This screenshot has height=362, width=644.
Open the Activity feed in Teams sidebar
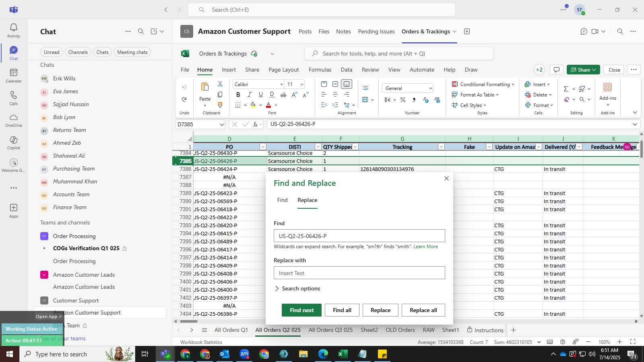click(x=13, y=31)
